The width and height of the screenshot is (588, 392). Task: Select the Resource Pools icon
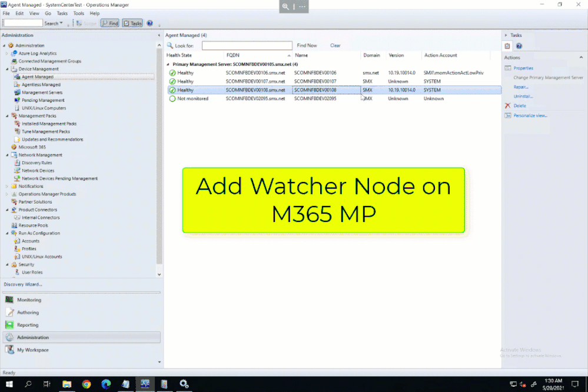coord(14,225)
